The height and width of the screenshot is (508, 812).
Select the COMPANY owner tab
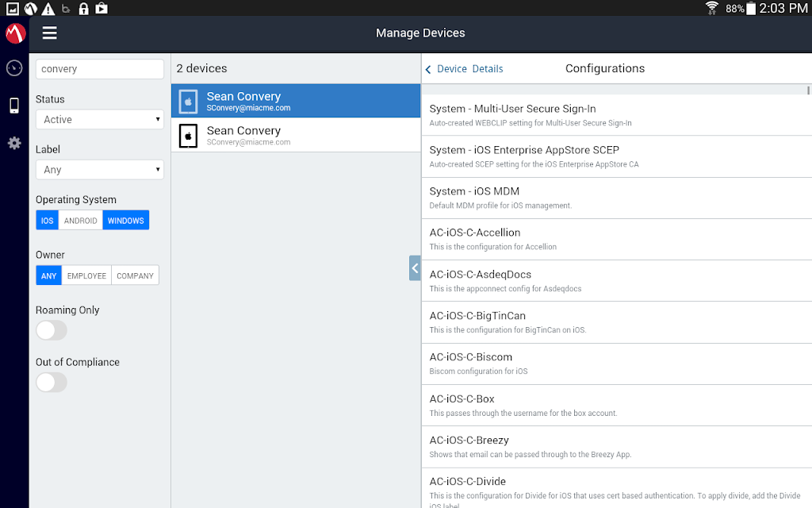click(135, 275)
